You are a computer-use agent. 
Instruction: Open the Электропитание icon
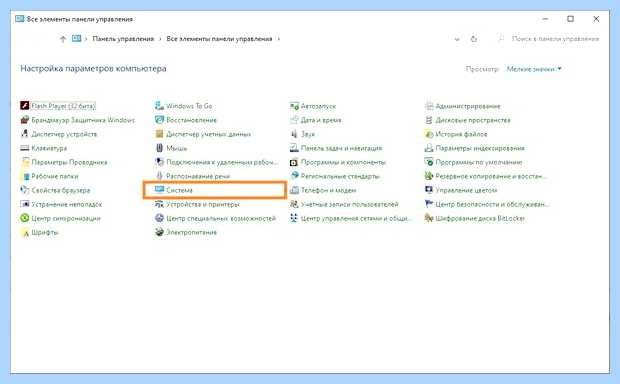159,232
